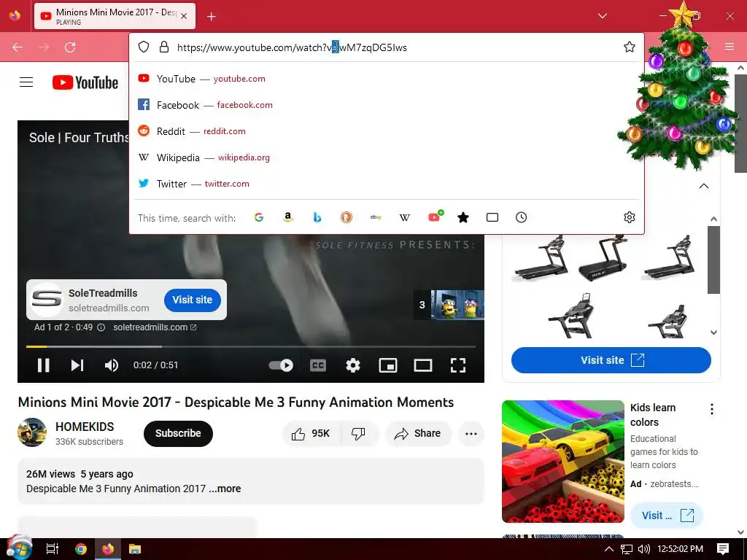Image resolution: width=747 pixels, height=560 pixels.
Task: Open search settings gear in urlbar
Action: 630,217
